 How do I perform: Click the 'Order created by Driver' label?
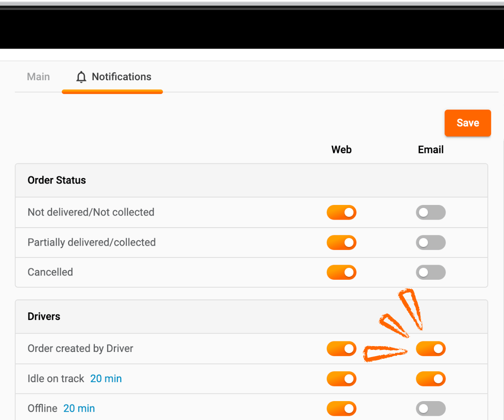coord(80,349)
